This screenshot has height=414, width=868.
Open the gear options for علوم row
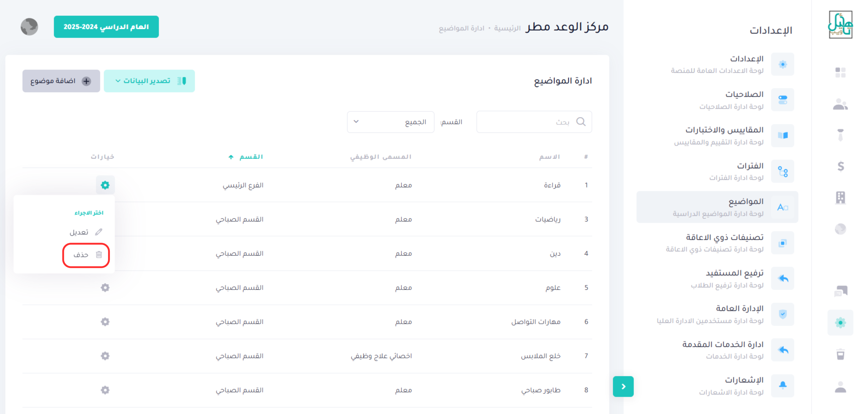105,288
